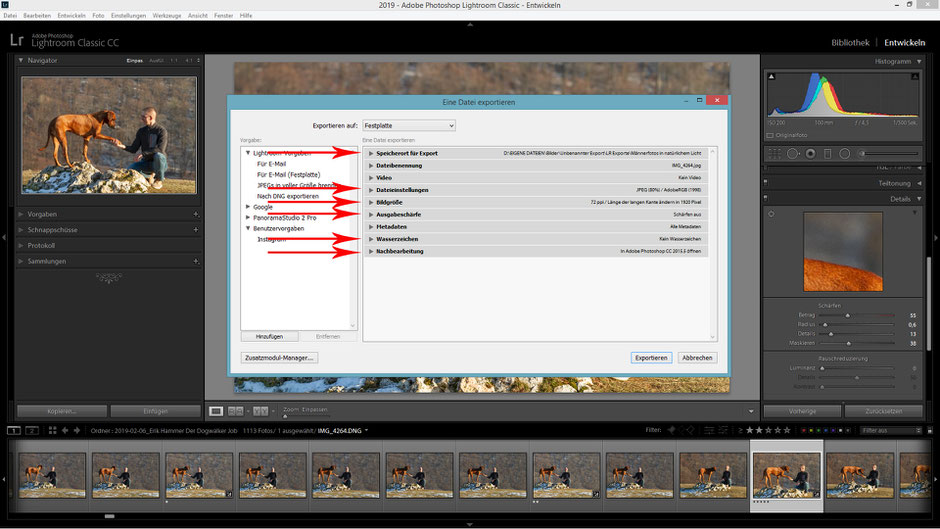Select the Radial Filter tool
This screenshot has height=529, width=940.
tap(845, 154)
